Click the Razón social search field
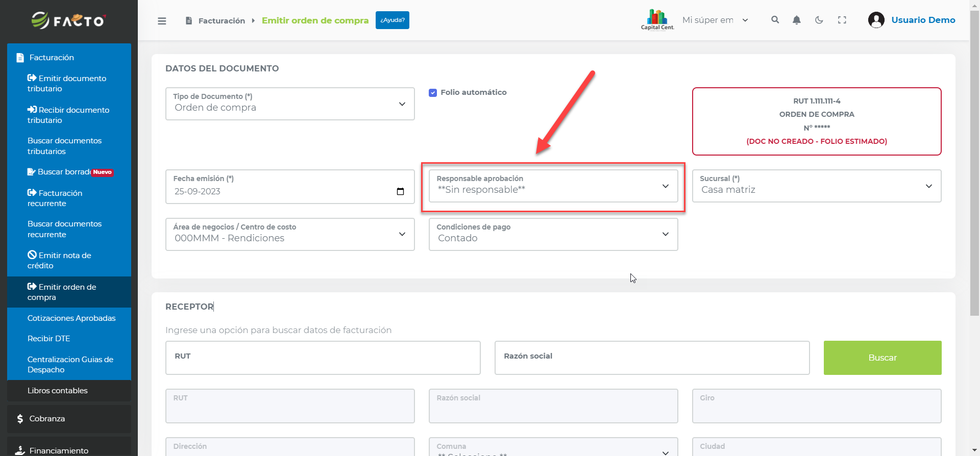 (651, 358)
